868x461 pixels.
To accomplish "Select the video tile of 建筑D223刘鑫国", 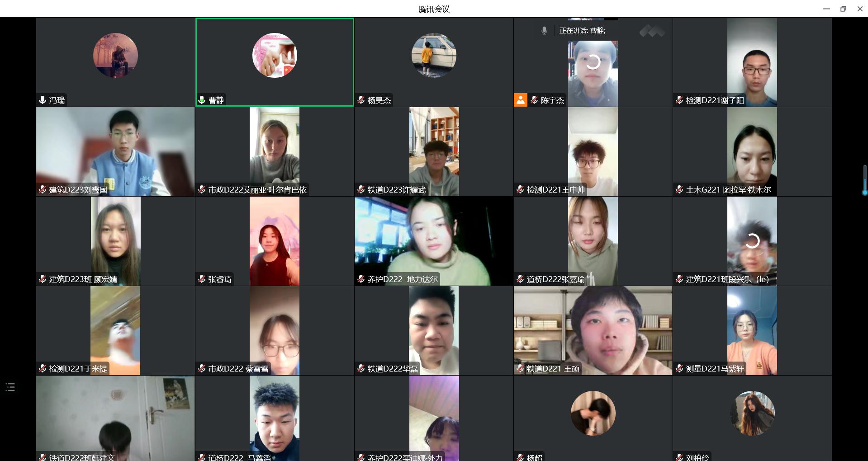I will point(115,151).
